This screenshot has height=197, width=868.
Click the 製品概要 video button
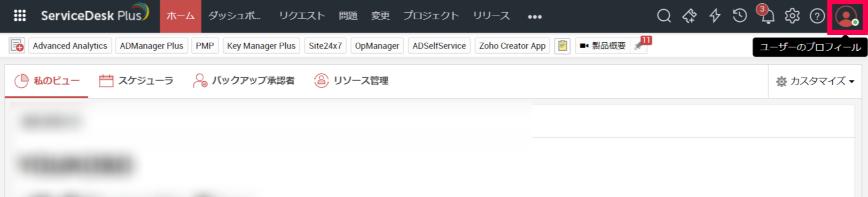pyautogui.click(x=603, y=46)
